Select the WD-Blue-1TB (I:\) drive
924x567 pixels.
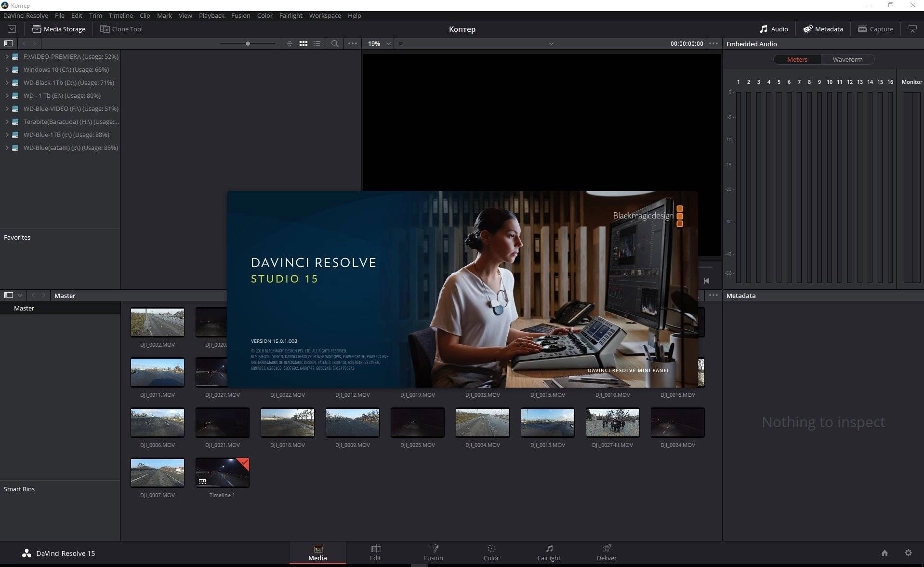pyautogui.click(x=60, y=135)
